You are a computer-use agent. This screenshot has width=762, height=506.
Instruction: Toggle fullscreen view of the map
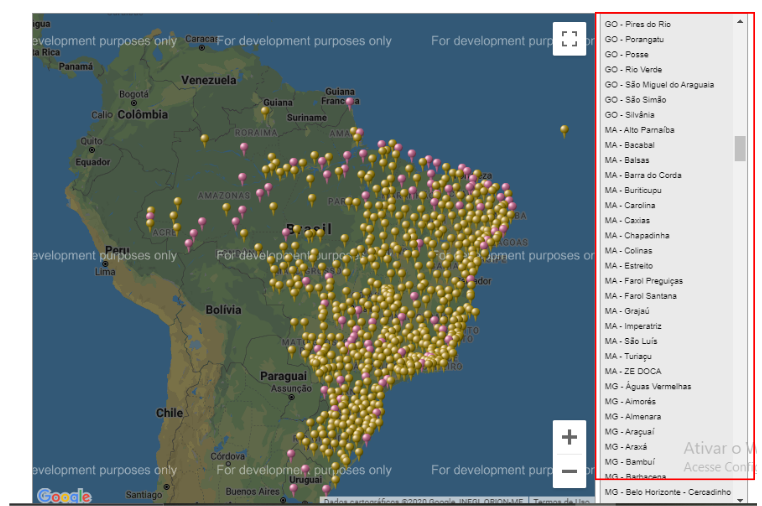[569, 39]
